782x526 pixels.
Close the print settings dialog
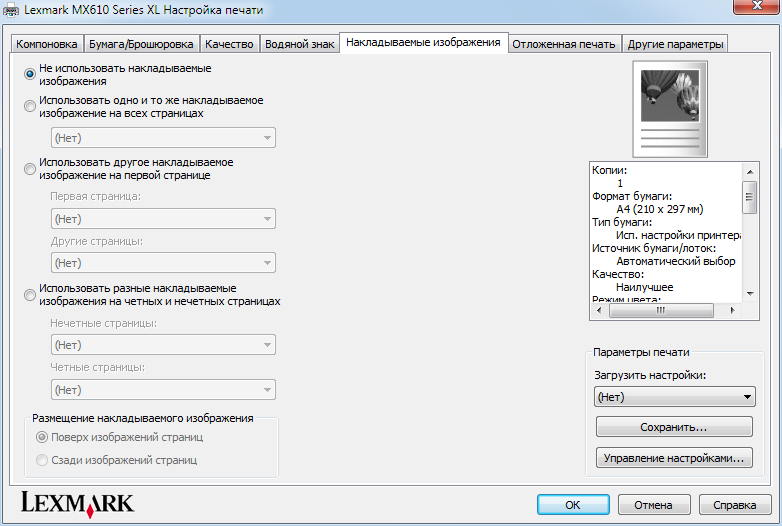(757, 6)
